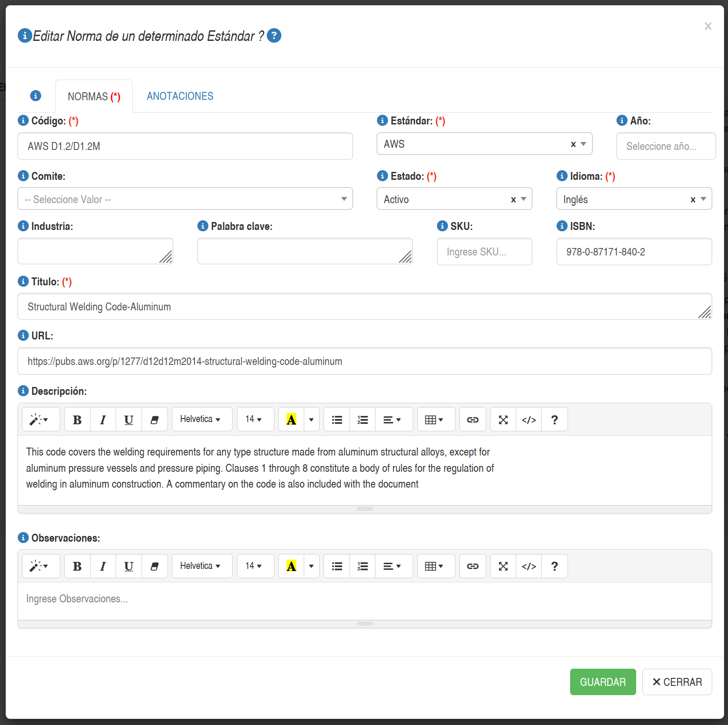The width and height of the screenshot is (728, 725).
Task: Click underline icon in Descripción toolbar
Action: [x=128, y=420]
